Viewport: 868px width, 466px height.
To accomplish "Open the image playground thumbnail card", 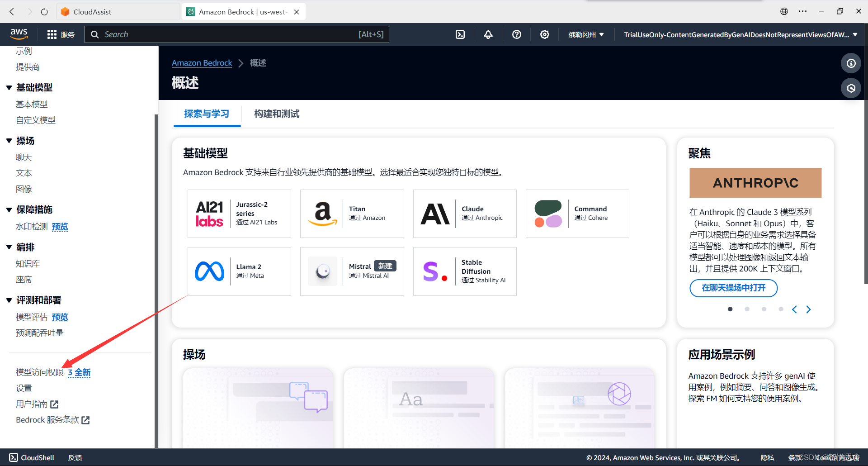I will pos(580,408).
